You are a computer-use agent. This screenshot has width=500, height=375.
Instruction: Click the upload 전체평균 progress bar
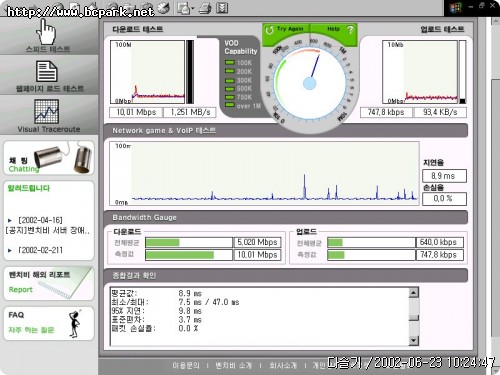pos(371,242)
